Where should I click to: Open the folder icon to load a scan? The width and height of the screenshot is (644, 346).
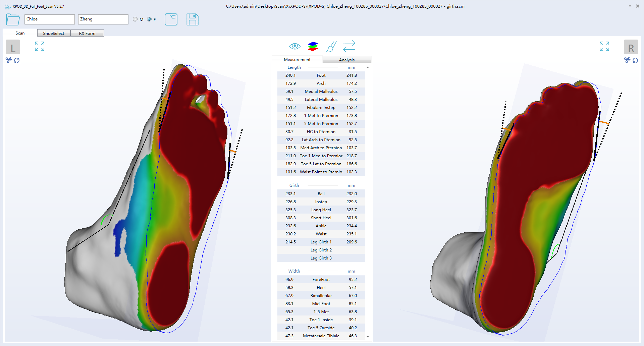[x=13, y=19]
